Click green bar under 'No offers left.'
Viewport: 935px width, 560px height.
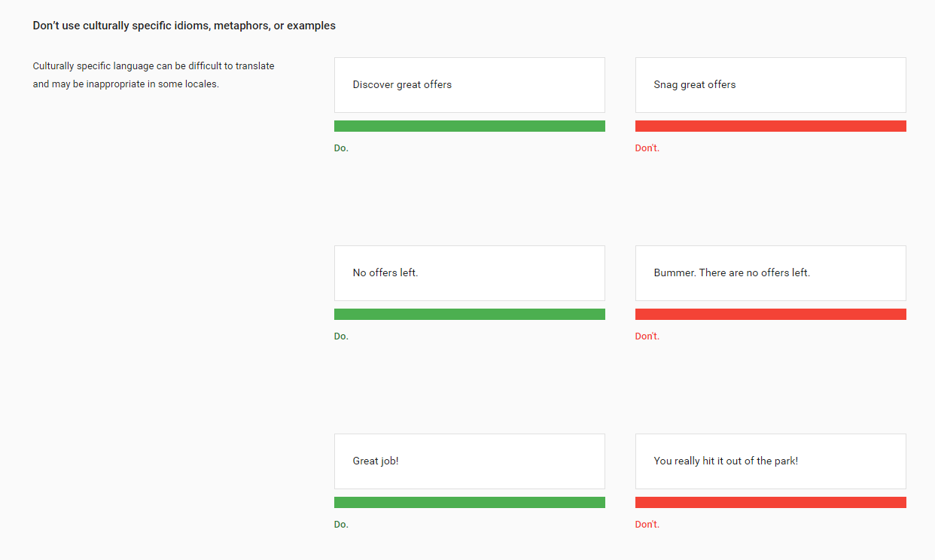(469, 315)
